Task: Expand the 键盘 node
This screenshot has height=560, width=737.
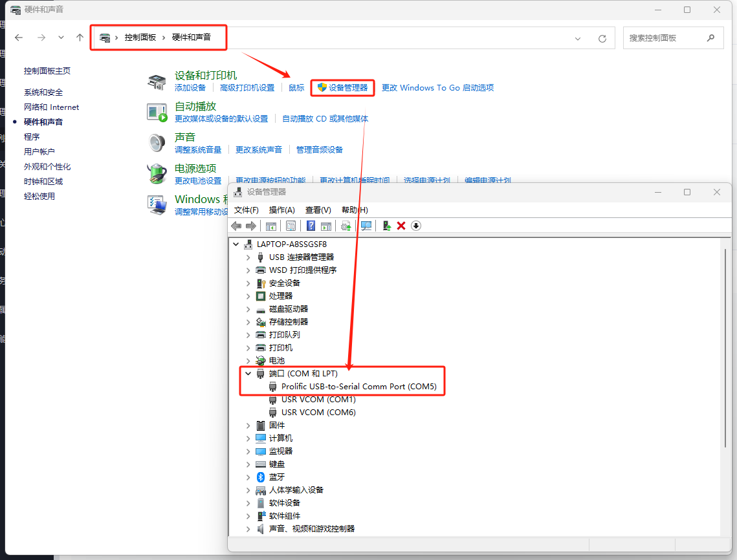Action: 248,464
